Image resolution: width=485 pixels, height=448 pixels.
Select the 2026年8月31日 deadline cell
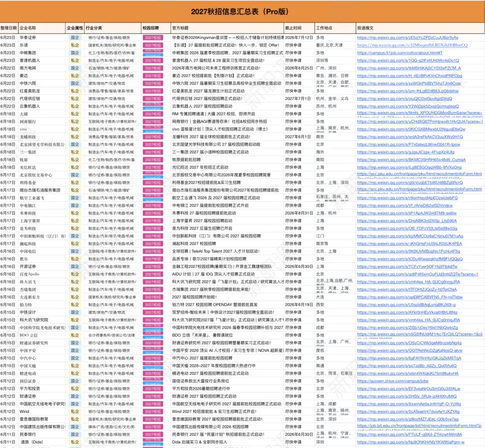click(299, 213)
